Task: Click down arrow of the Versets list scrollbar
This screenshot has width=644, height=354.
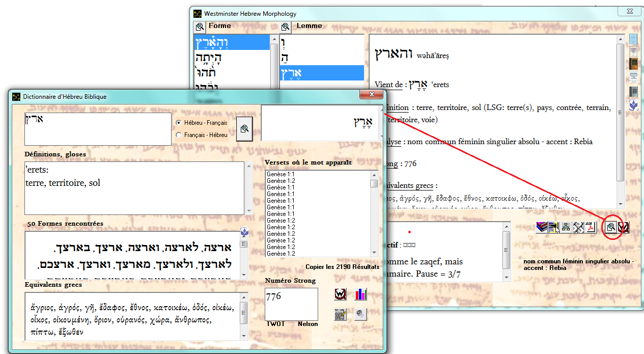Action: pyautogui.click(x=374, y=253)
